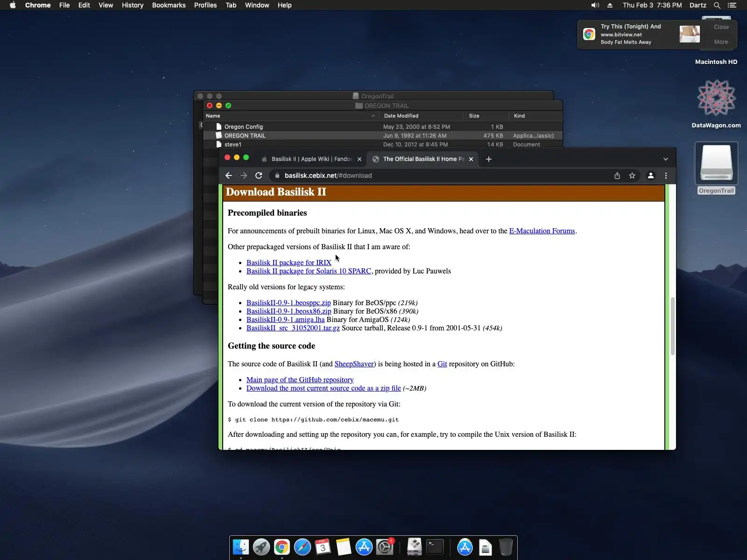Viewport: 747px width, 560px height.
Task: Download BasiliskII_src_31052001.tar.gz
Action: point(293,328)
